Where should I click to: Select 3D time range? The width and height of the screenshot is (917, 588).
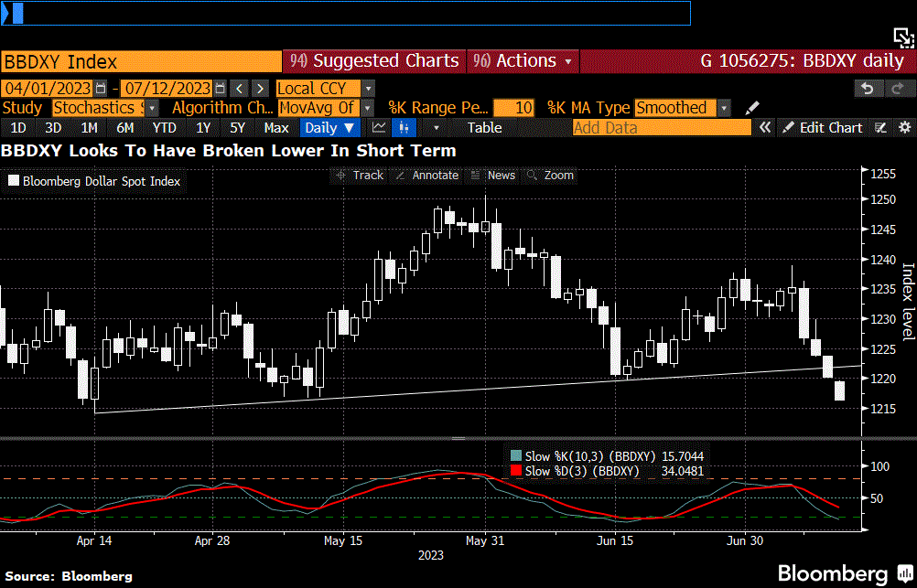point(53,127)
